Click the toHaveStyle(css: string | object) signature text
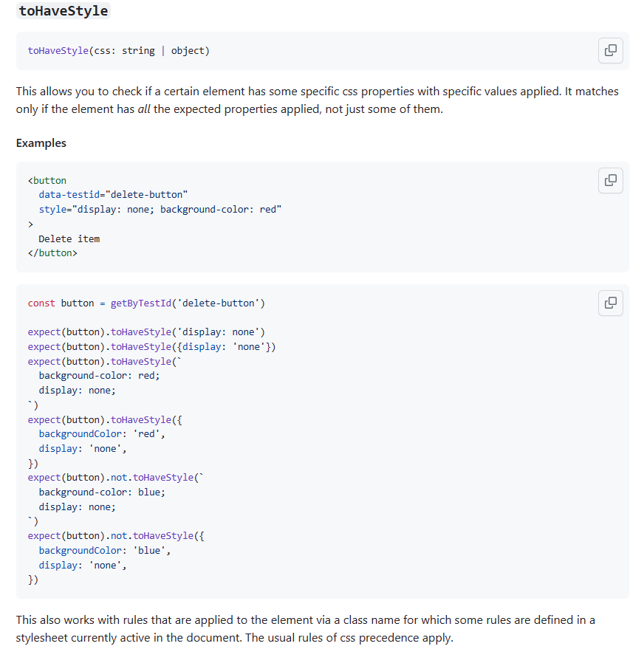The width and height of the screenshot is (644, 649). tap(118, 51)
